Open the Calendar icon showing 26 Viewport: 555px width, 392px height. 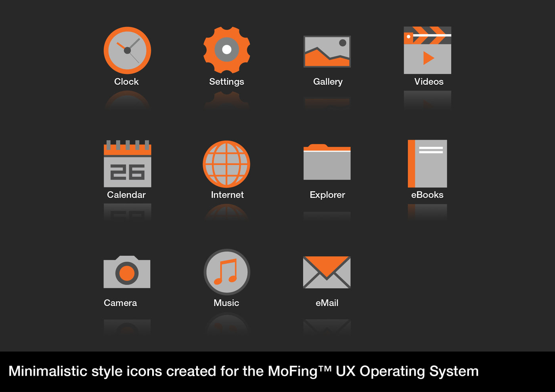tap(127, 164)
